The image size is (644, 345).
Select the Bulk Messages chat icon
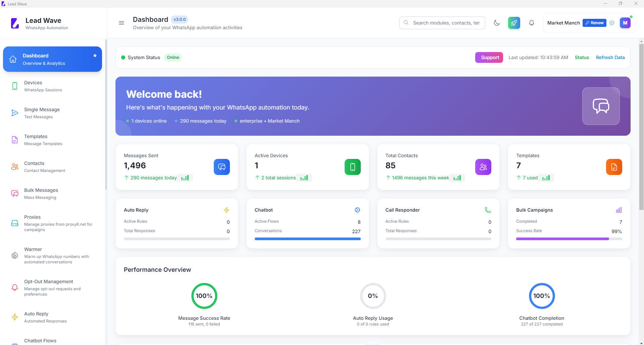(x=14, y=193)
